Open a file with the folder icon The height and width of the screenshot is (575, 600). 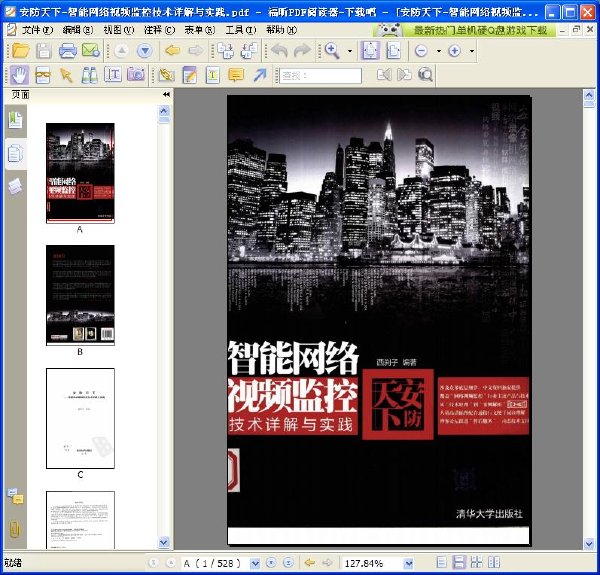20,50
